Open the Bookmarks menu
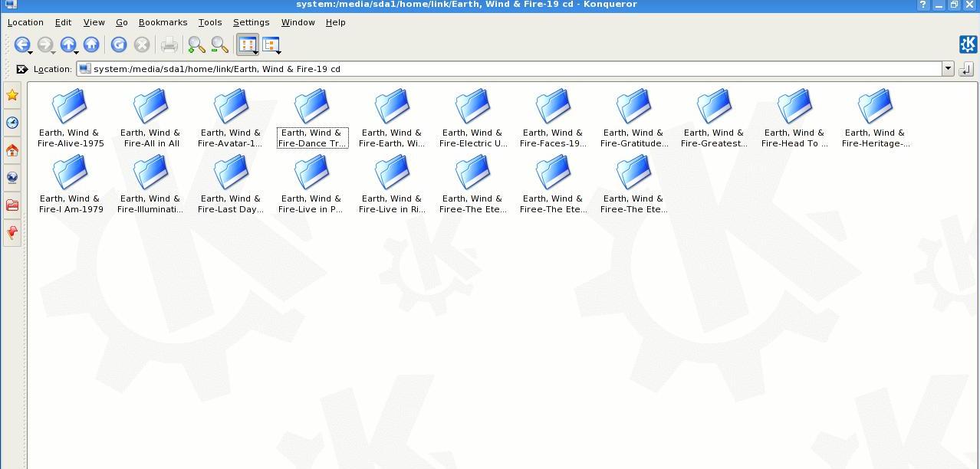Viewport: 980px width, 469px height. coord(163,22)
